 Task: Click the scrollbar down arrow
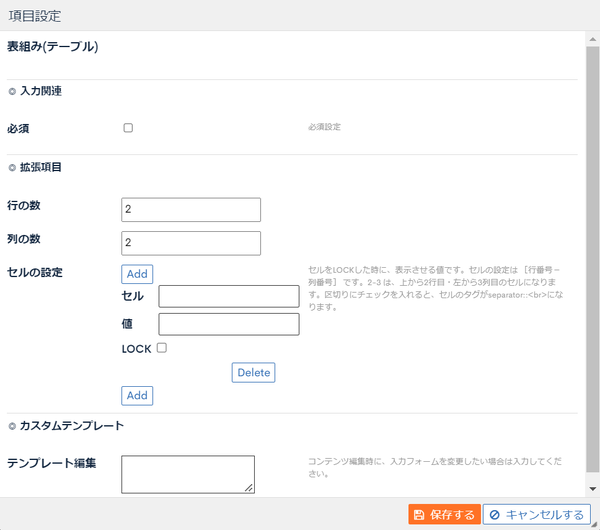coord(593,489)
